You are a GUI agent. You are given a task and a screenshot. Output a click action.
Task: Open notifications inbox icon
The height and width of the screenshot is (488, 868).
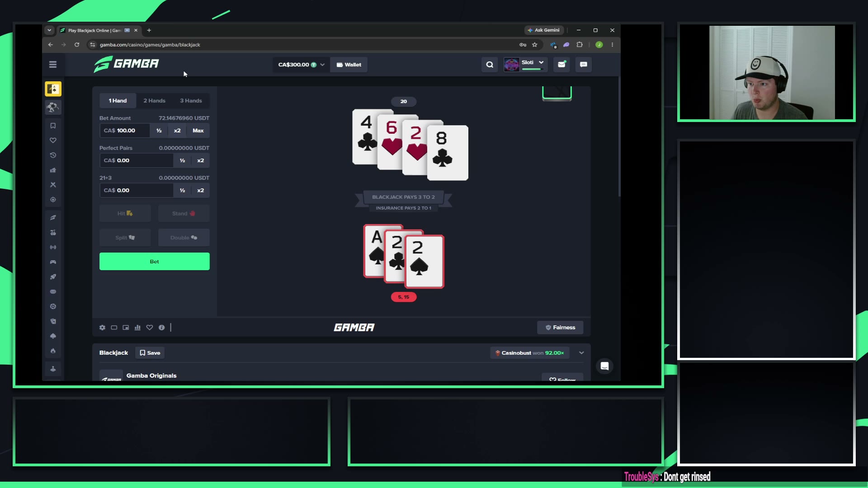561,65
